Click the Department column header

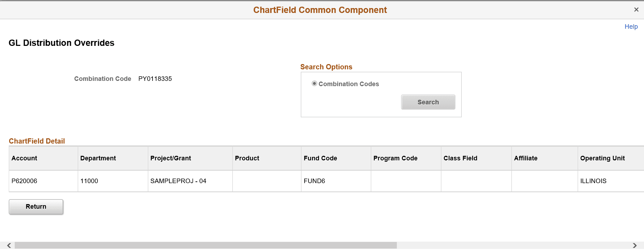coord(98,158)
